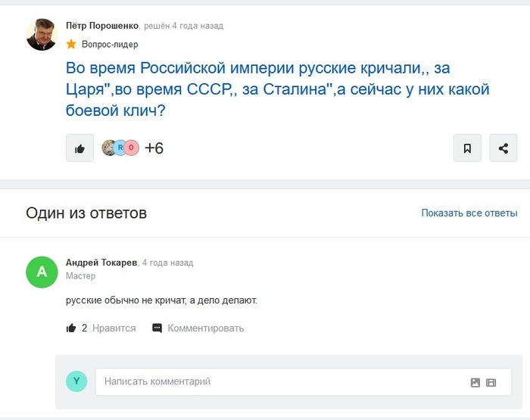Viewport: 530px width, 420px height.
Task: Open Андрей Токарев's green avatar
Action: tap(42, 272)
